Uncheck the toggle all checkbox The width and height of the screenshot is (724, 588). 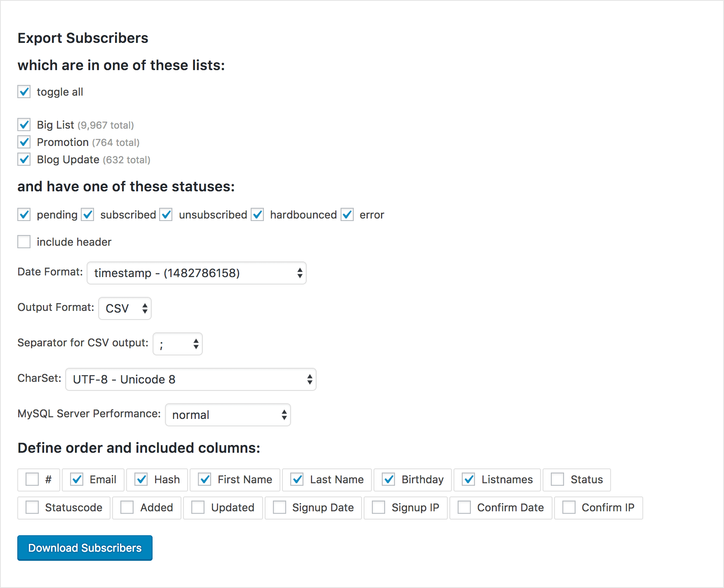click(24, 92)
